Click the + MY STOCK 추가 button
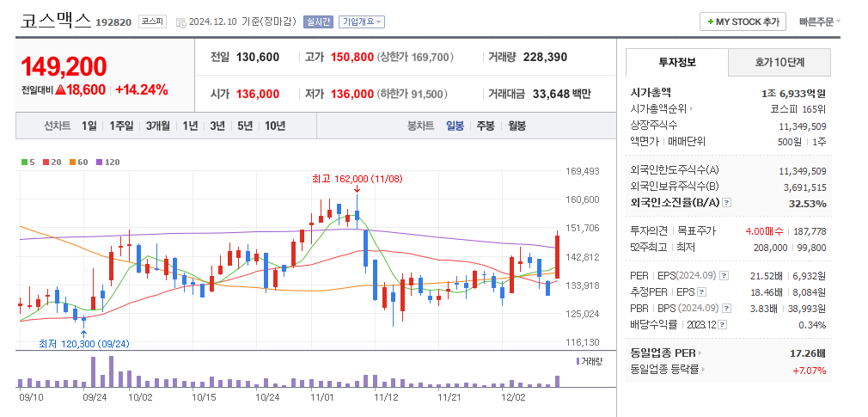Screen dimensions: 868x417 (x=743, y=21)
